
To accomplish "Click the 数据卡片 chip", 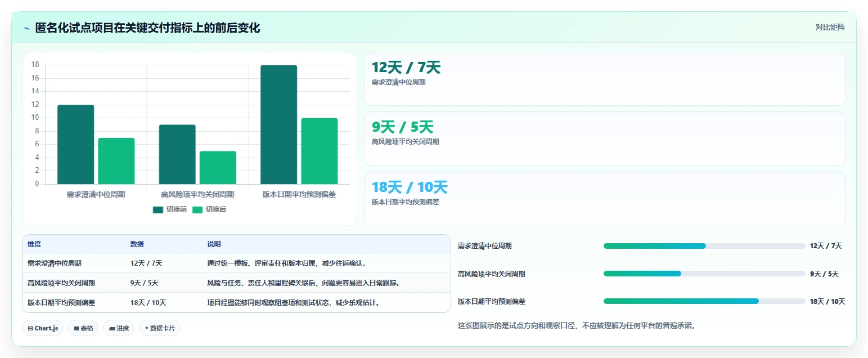I will coord(160,328).
